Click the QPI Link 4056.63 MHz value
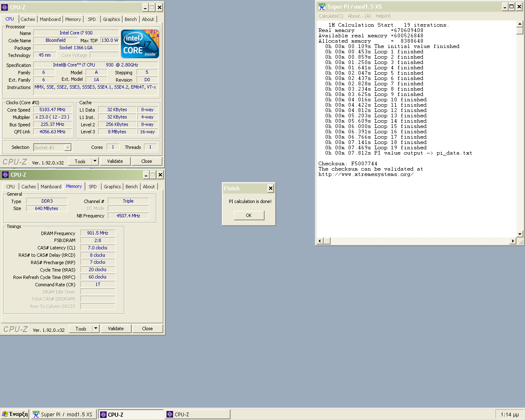 point(52,132)
